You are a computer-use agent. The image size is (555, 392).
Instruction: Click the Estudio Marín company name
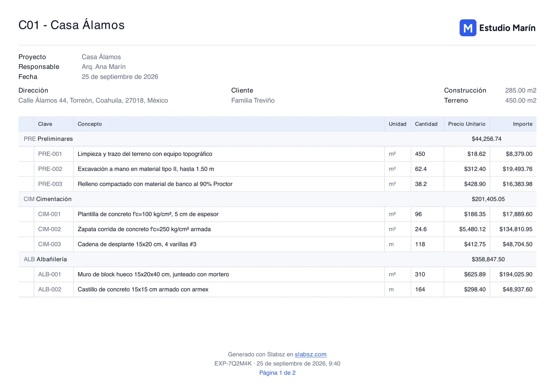[507, 28]
